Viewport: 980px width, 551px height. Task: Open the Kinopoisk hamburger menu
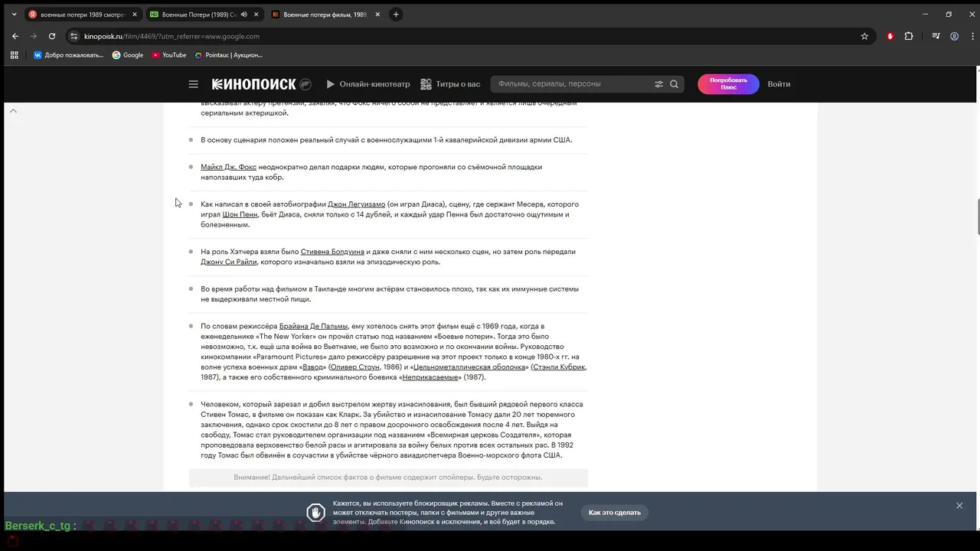pos(193,84)
